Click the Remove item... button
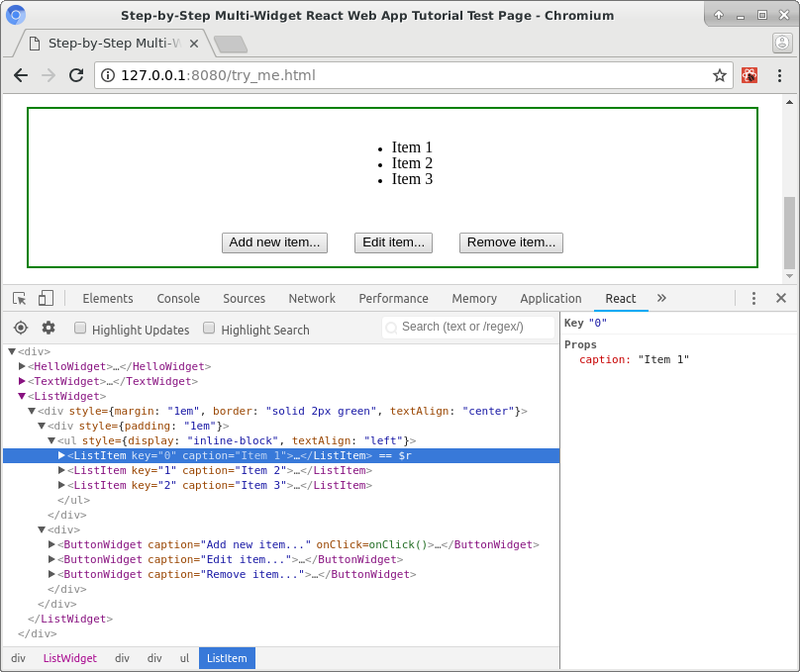Image resolution: width=800 pixels, height=672 pixels. [511, 242]
